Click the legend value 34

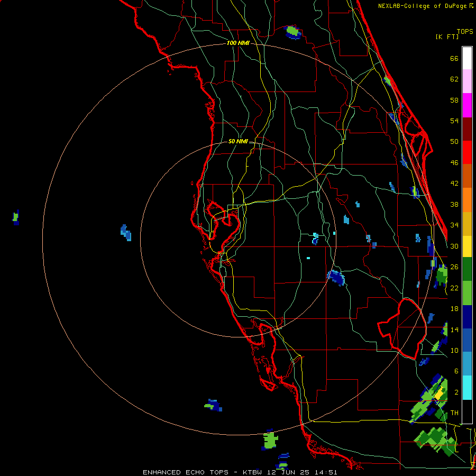pos(454,225)
